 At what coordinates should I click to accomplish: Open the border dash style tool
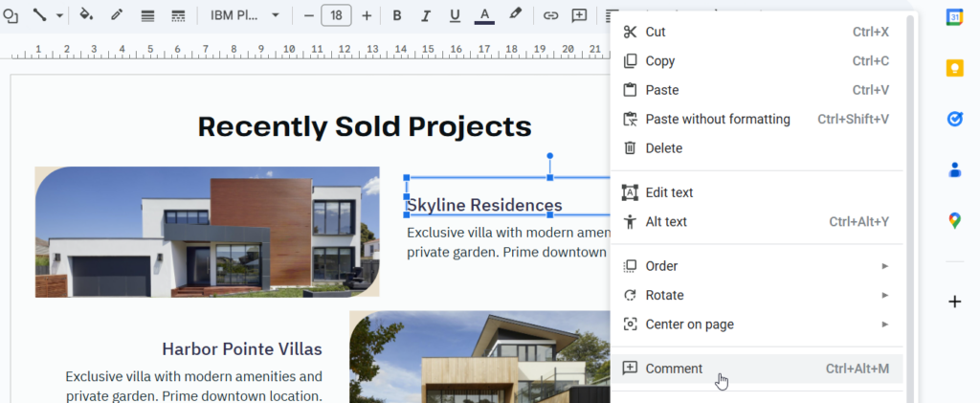tap(177, 15)
